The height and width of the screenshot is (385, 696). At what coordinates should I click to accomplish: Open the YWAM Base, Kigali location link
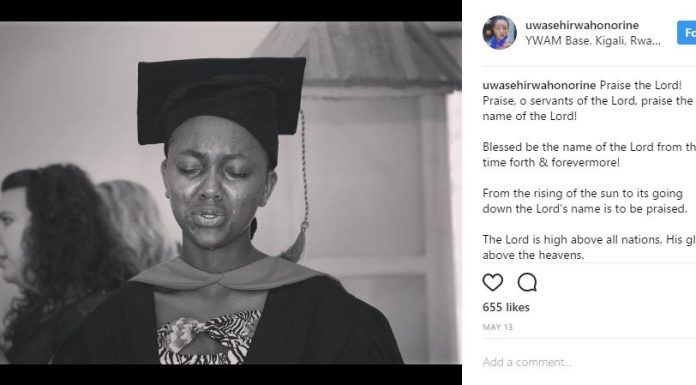(x=593, y=41)
